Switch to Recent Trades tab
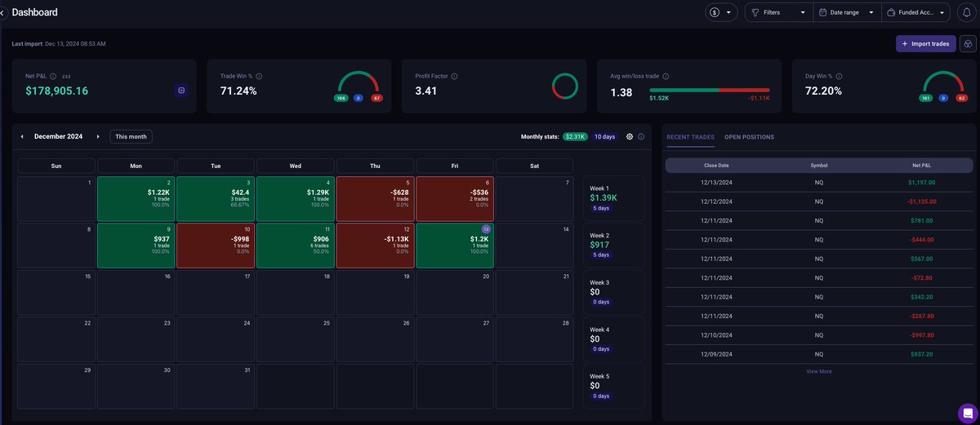The height and width of the screenshot is (425, 980). [691, 137]
